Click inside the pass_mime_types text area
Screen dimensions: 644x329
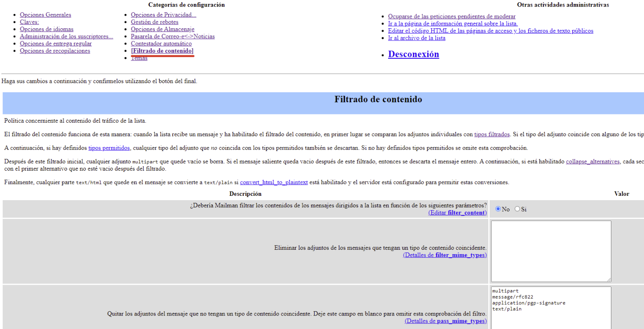click(551, 308)
